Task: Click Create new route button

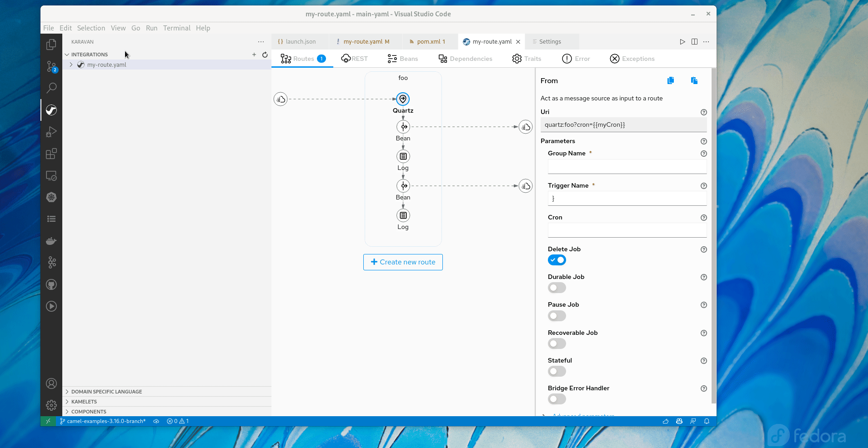Action: click(403, 262)
